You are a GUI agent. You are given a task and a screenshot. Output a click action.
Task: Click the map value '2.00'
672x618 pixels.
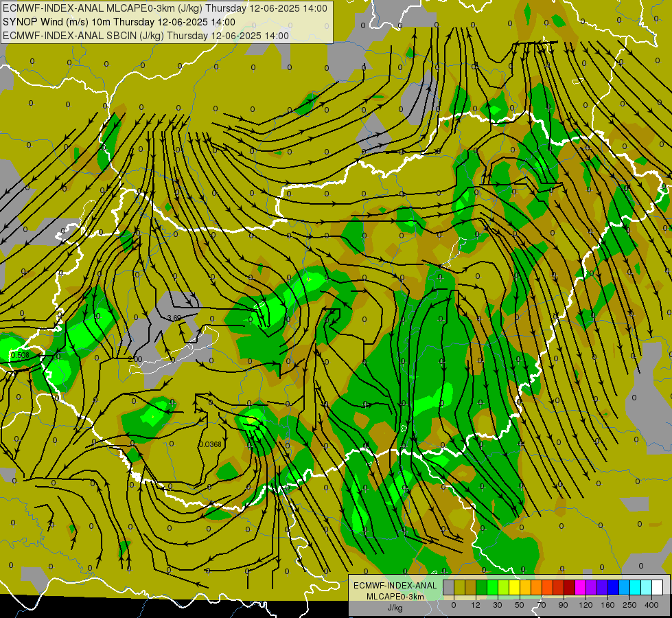135,359
